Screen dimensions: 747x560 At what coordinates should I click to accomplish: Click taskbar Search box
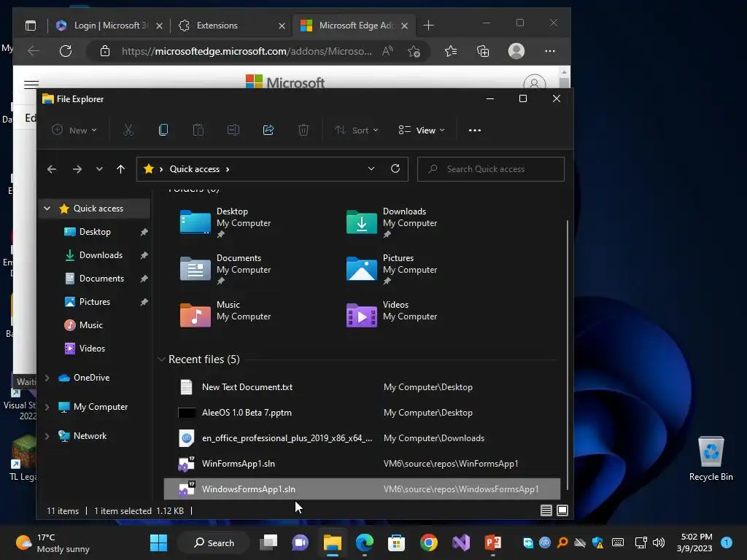214,542
